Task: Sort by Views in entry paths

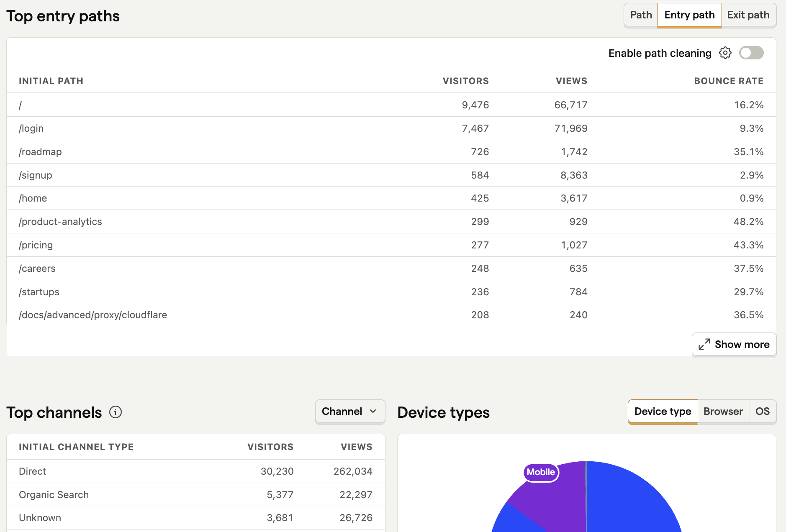Action: (571, 81)
